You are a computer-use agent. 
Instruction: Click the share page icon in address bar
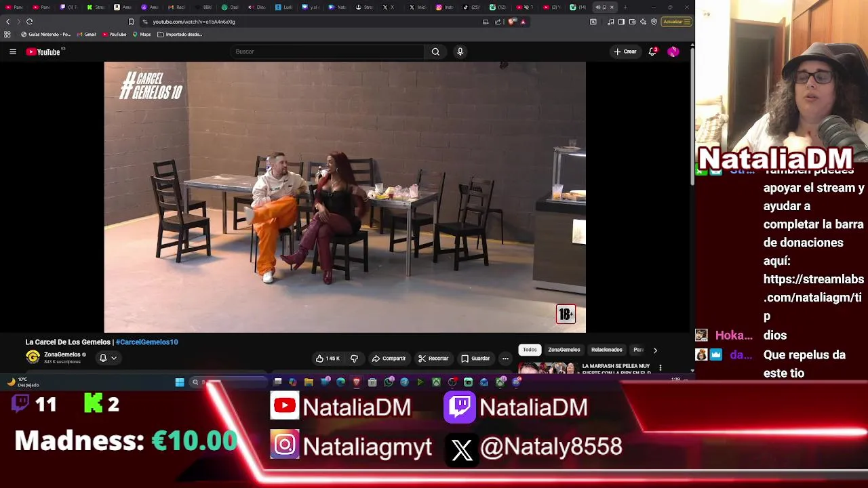point(498,22)
